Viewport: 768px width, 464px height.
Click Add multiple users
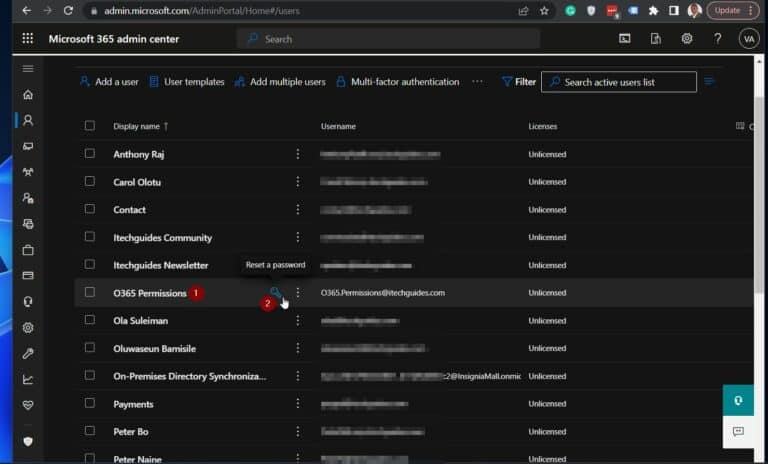(280, 82)
